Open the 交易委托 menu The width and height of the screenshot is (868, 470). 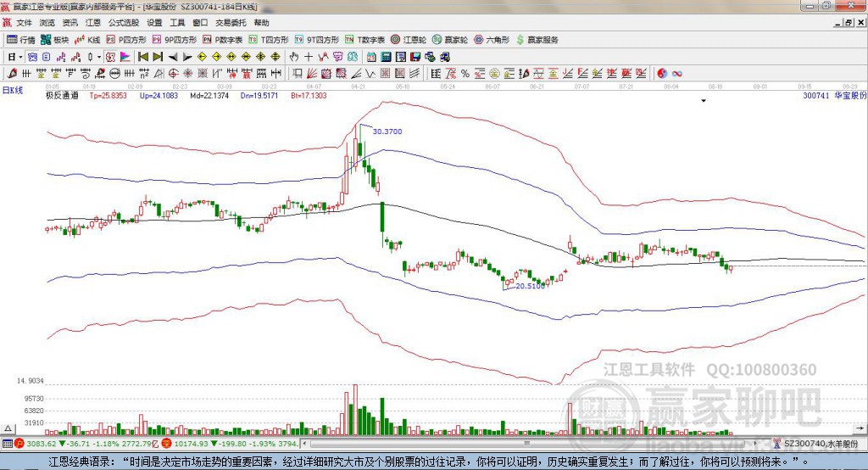coord(231,23)
